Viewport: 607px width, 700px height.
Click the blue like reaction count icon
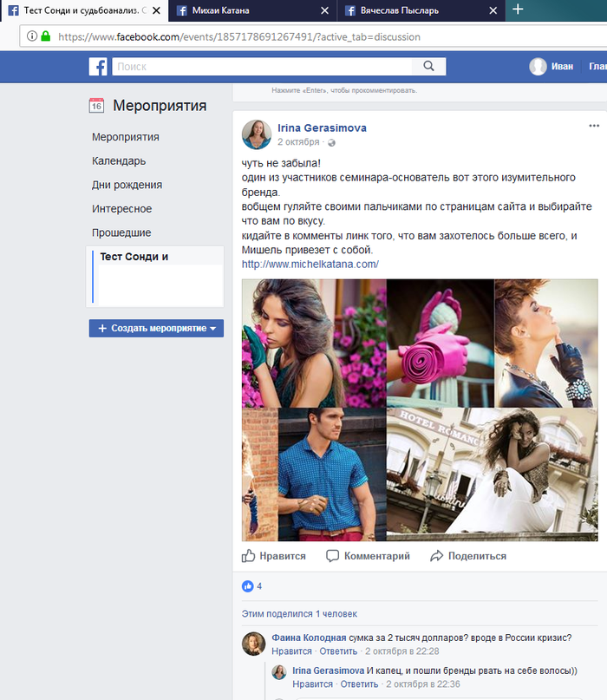point(248,586)
